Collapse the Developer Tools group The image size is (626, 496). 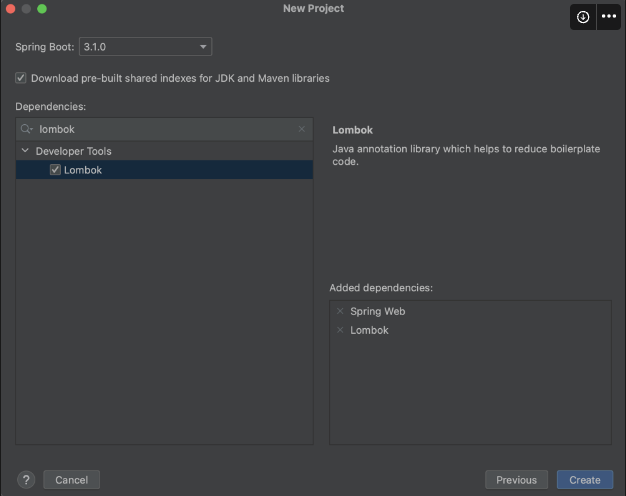pyautogui.click(x=25, y=151)
